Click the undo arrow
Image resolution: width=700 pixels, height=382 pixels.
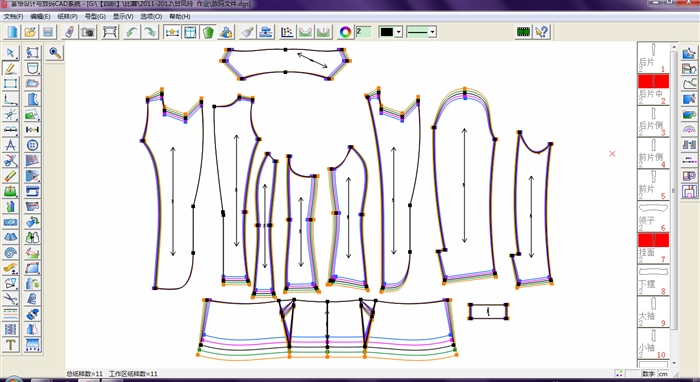pos(131,32)
